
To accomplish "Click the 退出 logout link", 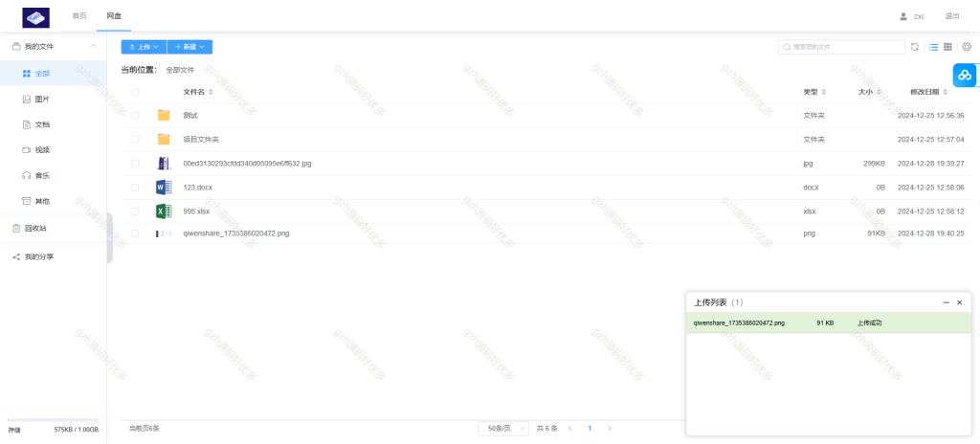I will click(x=952, y=16).
